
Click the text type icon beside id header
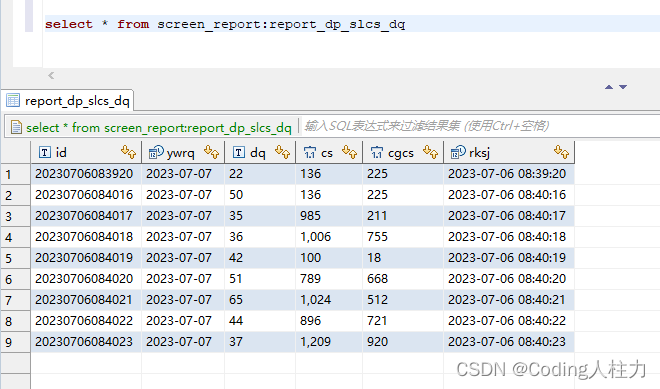tap(45, 152)
